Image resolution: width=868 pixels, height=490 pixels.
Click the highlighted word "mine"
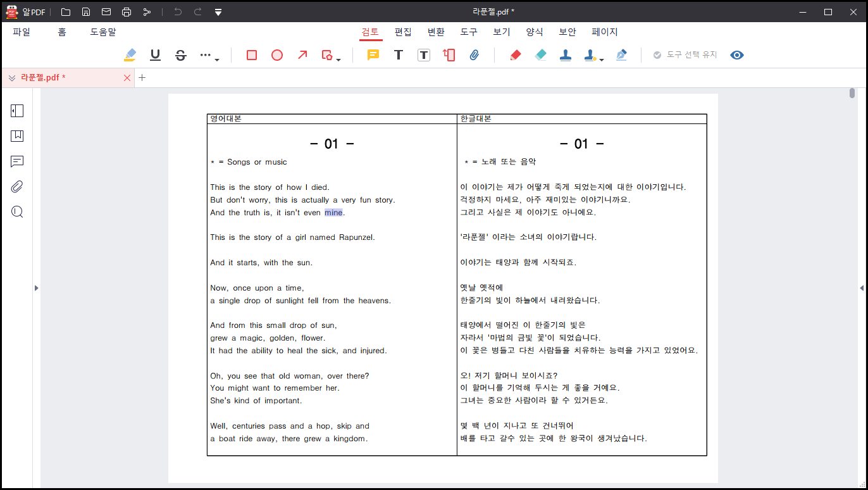pyautogui.click(x=333, y=213)
